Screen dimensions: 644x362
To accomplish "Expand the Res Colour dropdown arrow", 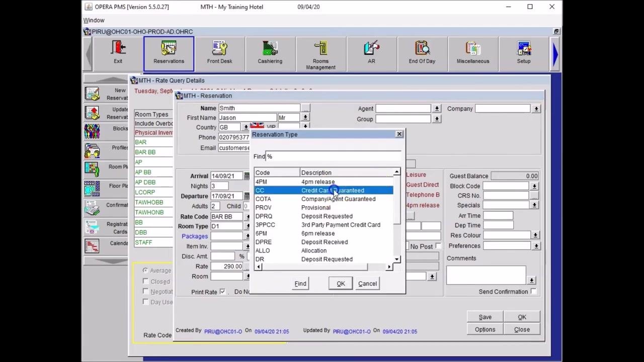I will [x=535, y=235].
